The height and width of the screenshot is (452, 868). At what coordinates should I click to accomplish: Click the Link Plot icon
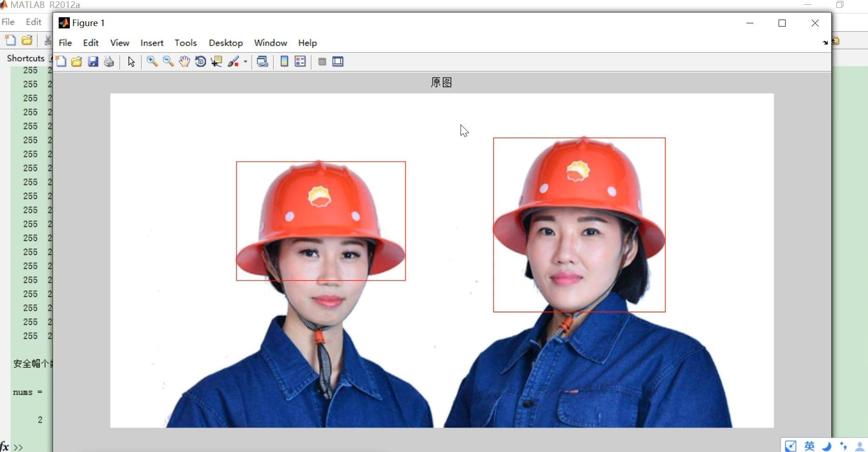pyautogui.click(x=263, y=62)
